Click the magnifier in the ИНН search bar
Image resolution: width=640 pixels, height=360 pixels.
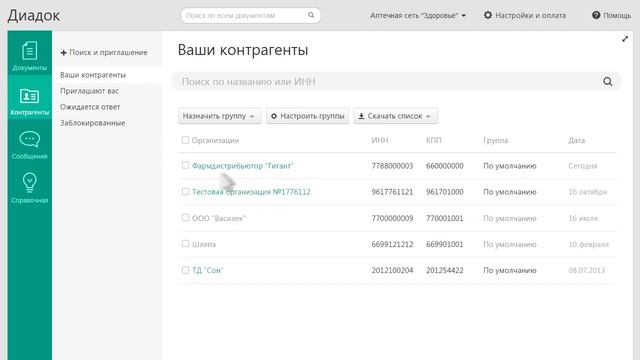tap(607, 82)
